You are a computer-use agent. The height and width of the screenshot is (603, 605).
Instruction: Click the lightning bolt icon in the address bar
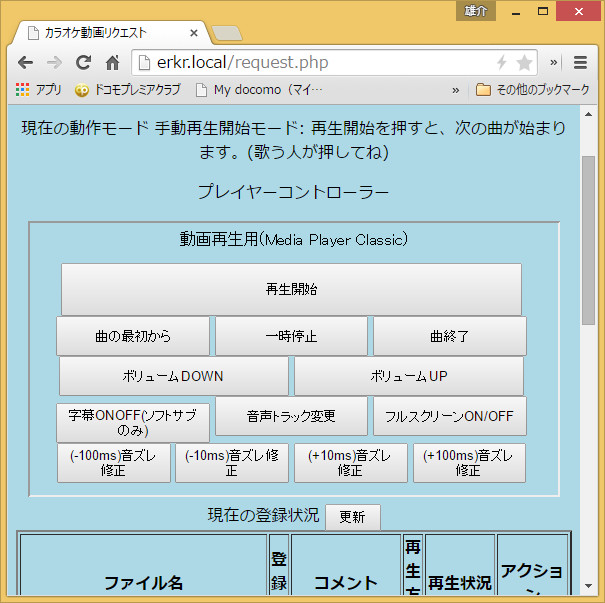pyautogui.click(x=502, y=62)
